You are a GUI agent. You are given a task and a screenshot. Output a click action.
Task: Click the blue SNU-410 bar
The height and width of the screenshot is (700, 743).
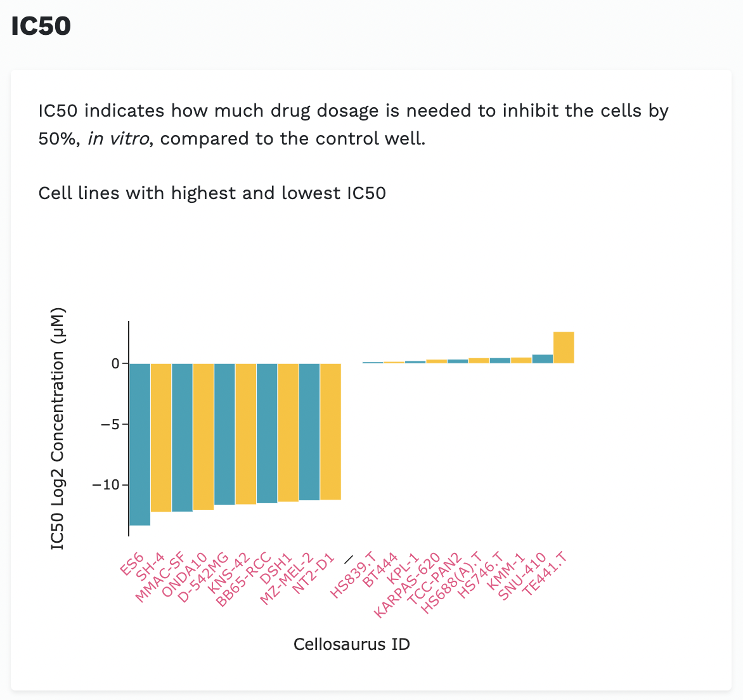point(543,359)
